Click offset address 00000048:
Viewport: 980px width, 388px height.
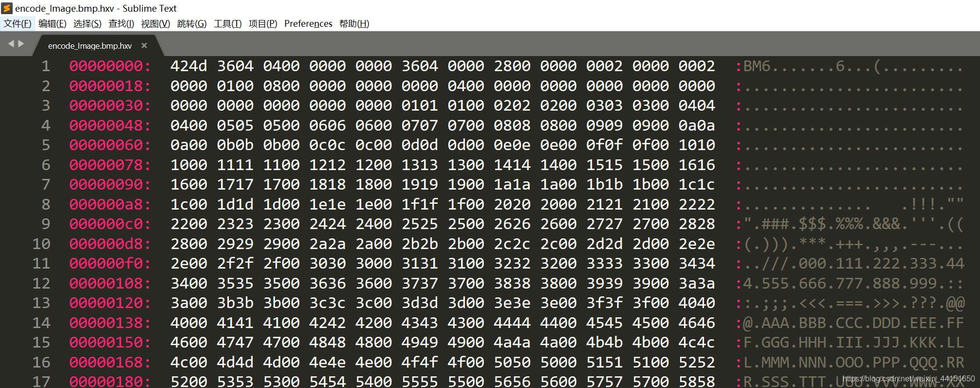(110, 125)
